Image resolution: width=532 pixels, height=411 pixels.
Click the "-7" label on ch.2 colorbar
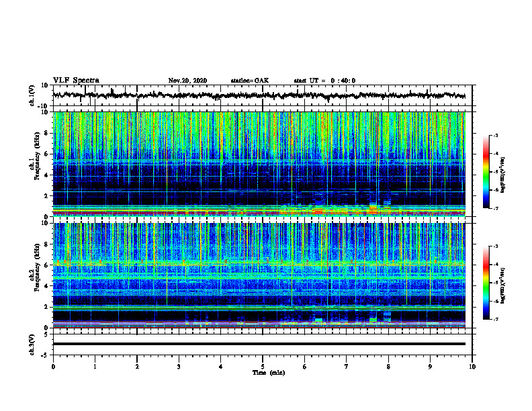[x=495, y=320]
